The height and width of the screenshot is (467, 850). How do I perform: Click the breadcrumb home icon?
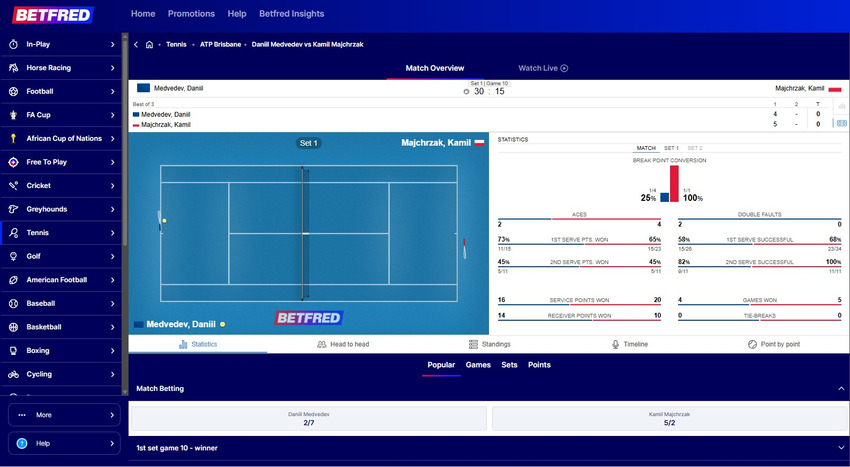149,44
